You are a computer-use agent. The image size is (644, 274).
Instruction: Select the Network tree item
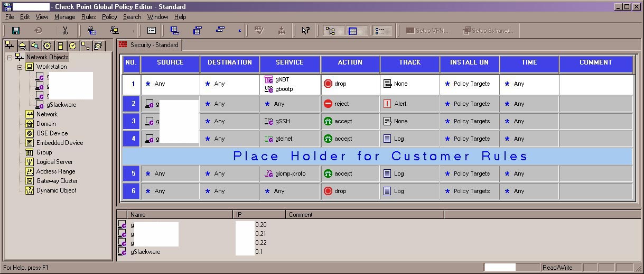(x=47, y=114)
